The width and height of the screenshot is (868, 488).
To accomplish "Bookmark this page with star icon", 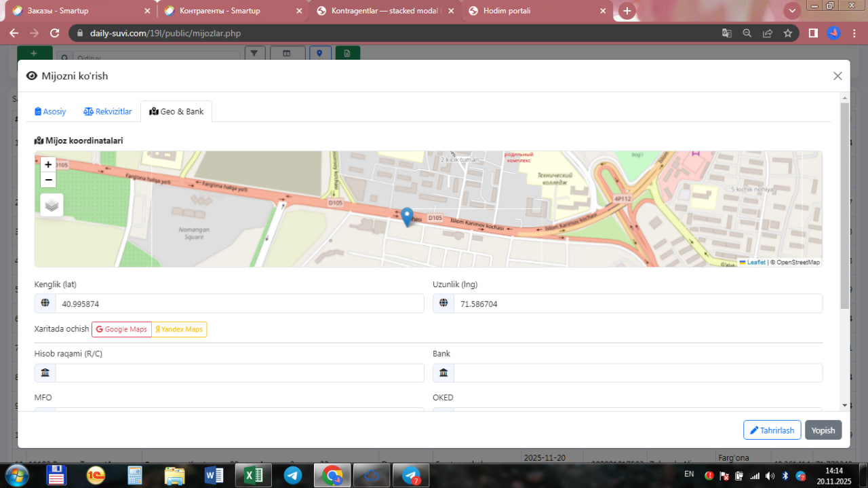I will tap(787, 33).
